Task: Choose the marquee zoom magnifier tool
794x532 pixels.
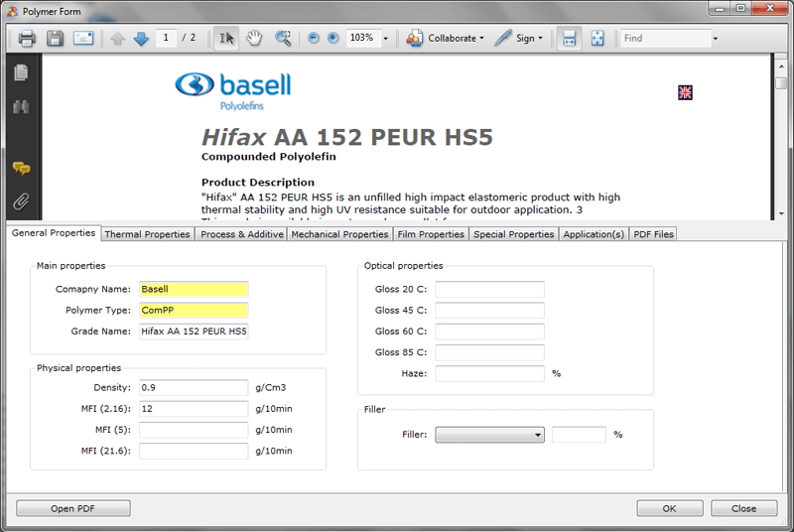Action: pyautogui.click(x=283, y=38)
